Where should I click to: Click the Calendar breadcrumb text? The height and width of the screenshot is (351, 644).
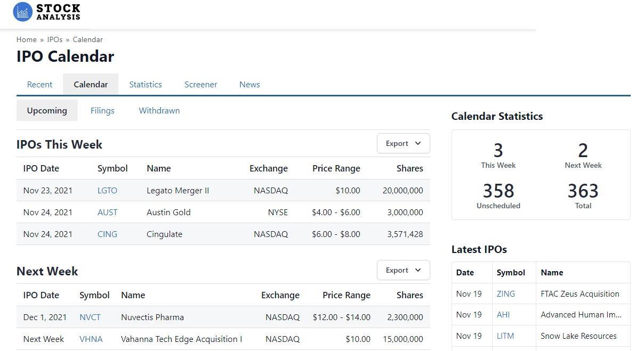[88, 39]
